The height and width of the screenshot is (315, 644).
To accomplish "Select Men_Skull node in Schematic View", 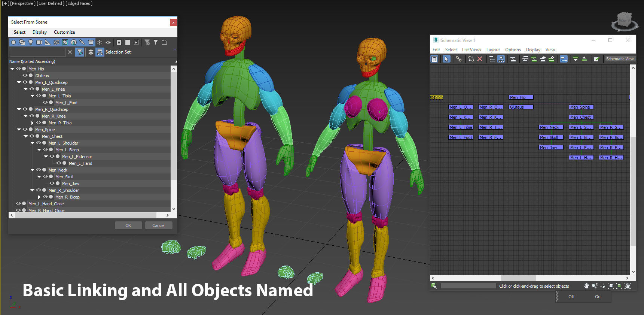I will (x=551, y=137).
